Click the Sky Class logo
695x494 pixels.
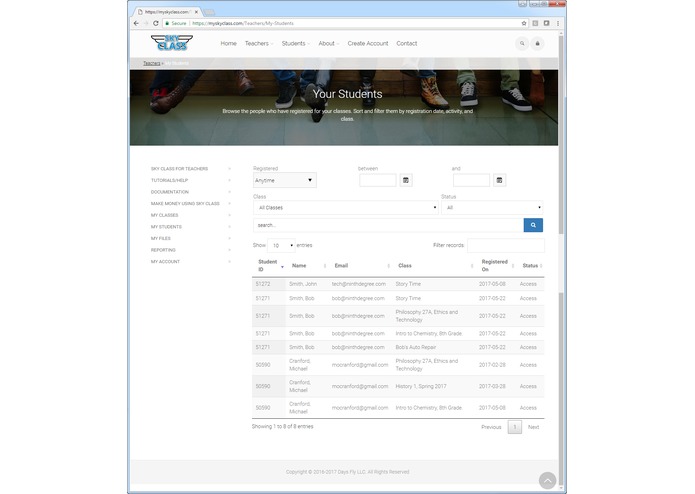click(172, 43)
